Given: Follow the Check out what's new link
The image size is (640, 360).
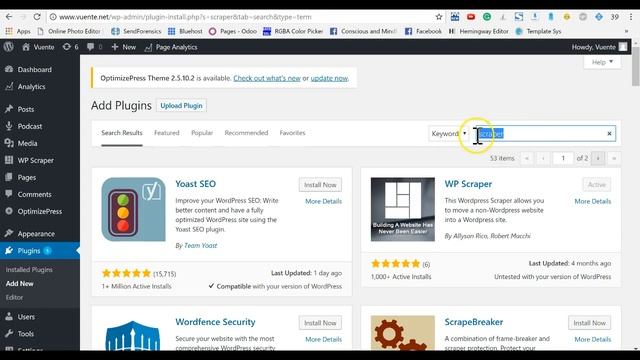Looking at the screenshot, I should (267, 78).
